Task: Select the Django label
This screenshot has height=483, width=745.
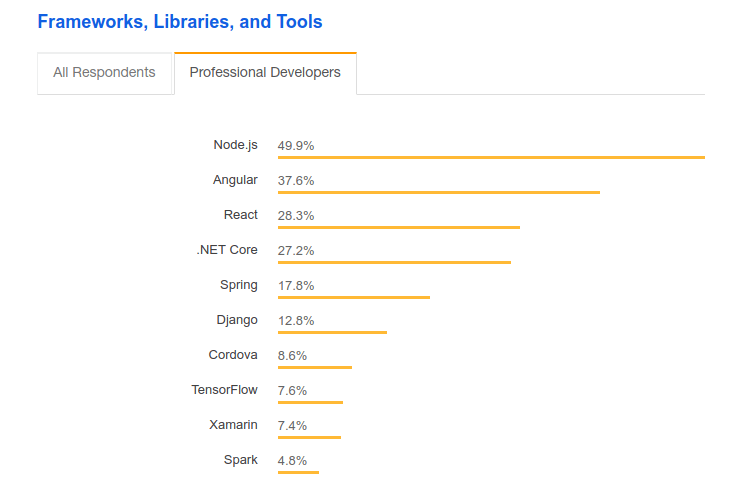Action: pyautogui.click(x=237, y=320)
